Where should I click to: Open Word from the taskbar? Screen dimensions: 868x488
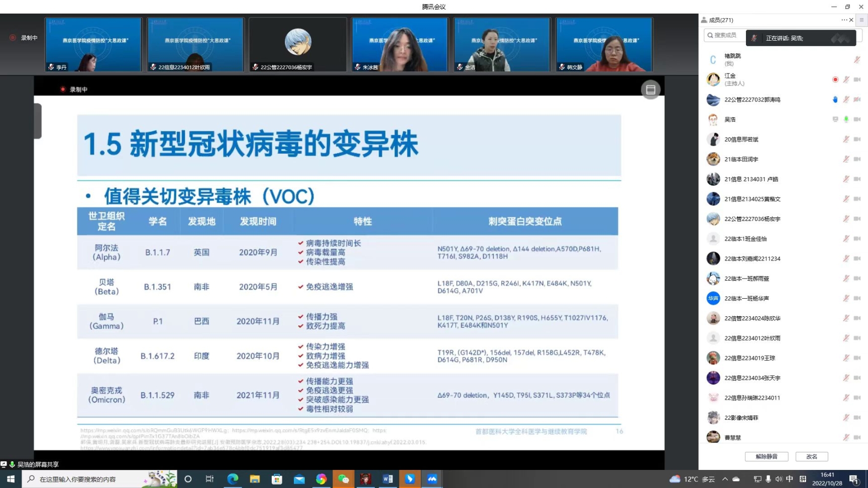(x=387, y=479)
